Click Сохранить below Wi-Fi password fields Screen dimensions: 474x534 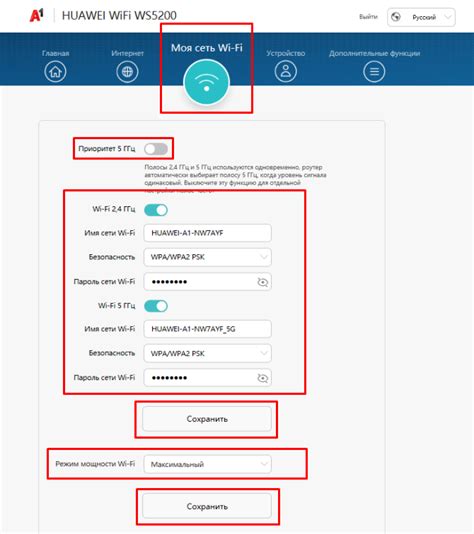click(x=207, y=419)
